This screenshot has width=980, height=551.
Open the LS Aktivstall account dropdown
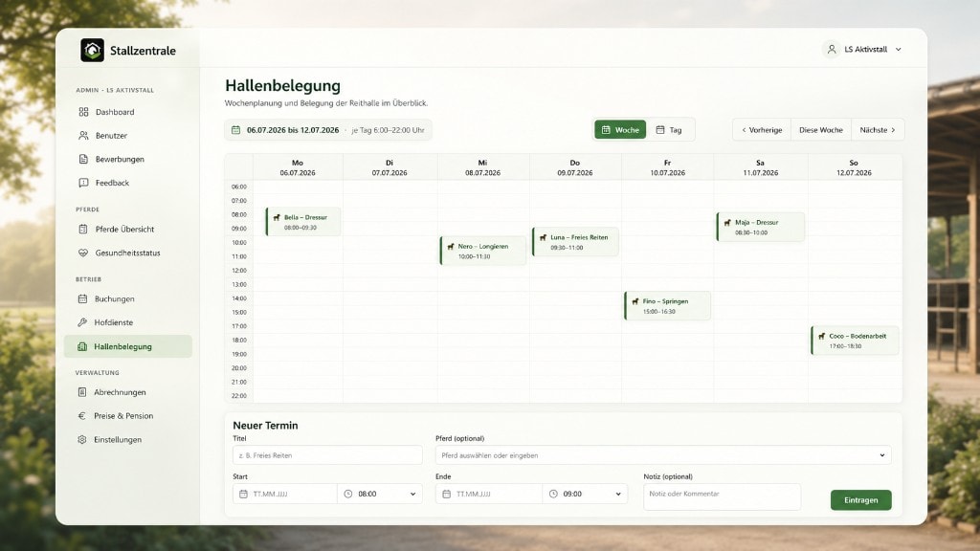(x=865, y=50)
